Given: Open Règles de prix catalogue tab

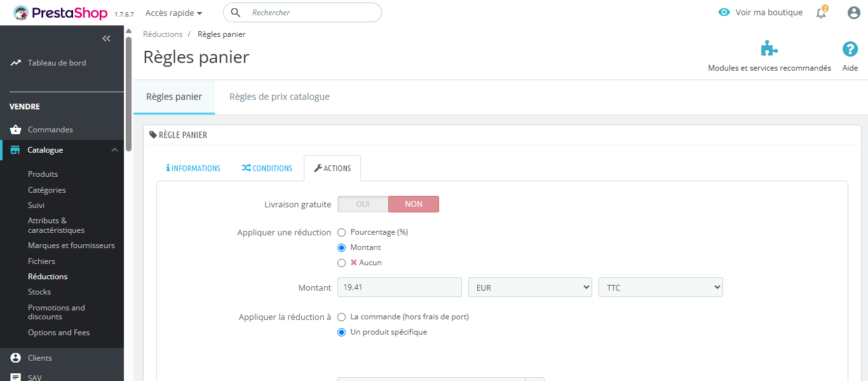Looking at the screenshot, I should pyautogui.click(x=279, y=97).
